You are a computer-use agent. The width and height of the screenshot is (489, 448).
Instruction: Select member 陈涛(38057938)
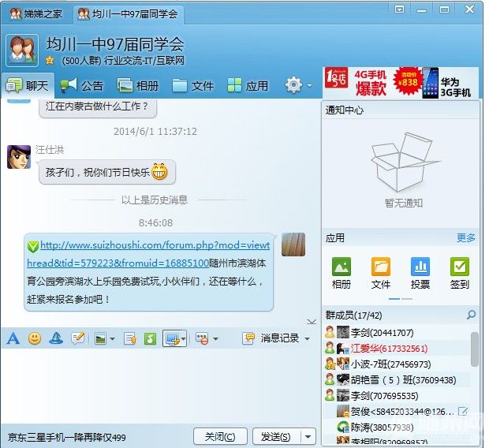pos(398,427)
